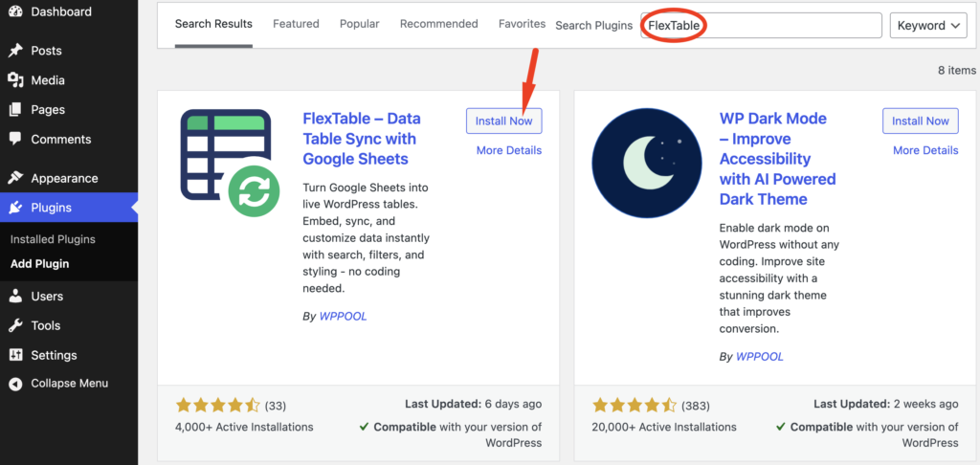The image size is (980, 465).
Task: Open the Keyword search-type dropdown
Action: click(x=928, y=26)
